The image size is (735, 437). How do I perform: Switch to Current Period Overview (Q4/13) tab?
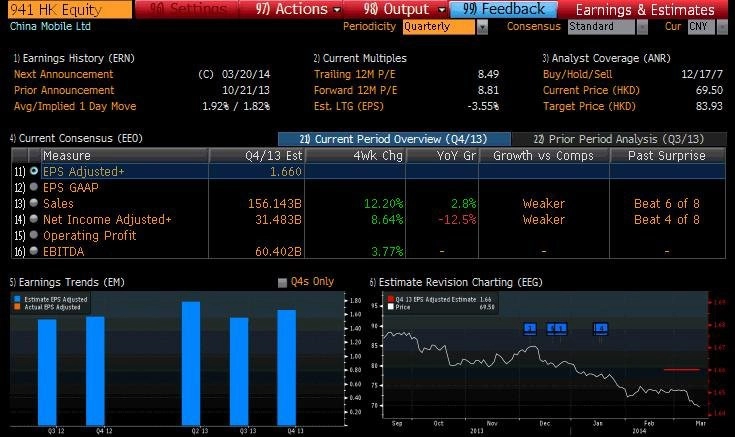point(394,139)
